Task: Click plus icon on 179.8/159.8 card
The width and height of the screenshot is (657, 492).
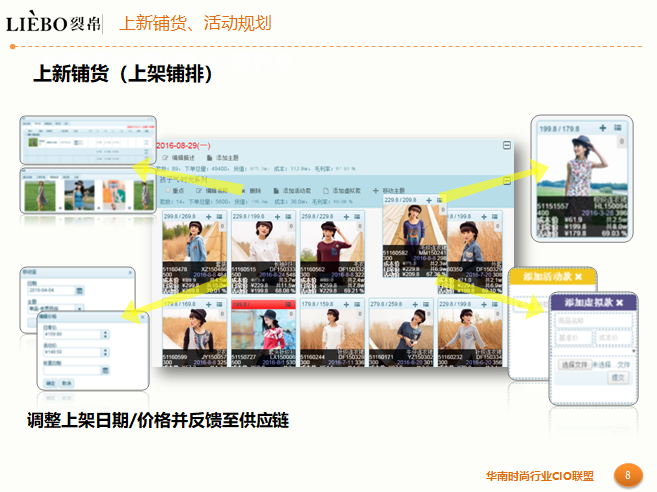Action: coord(347,304)
